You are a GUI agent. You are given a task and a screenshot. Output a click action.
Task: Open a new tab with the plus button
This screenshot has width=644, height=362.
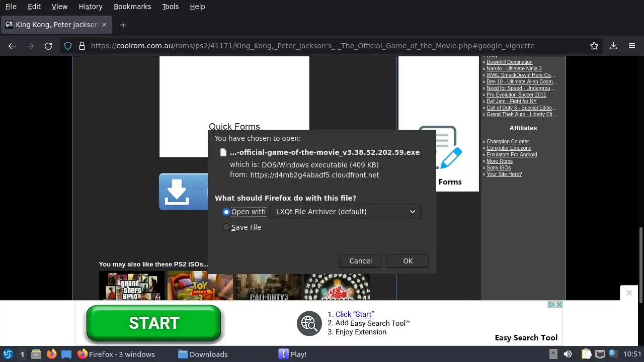tap(123, 25)
